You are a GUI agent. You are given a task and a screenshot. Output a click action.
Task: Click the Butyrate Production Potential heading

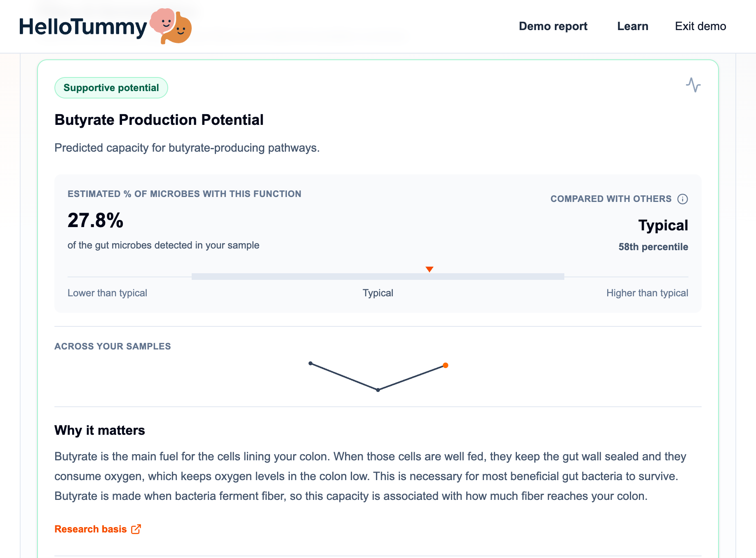coord(159,120)
